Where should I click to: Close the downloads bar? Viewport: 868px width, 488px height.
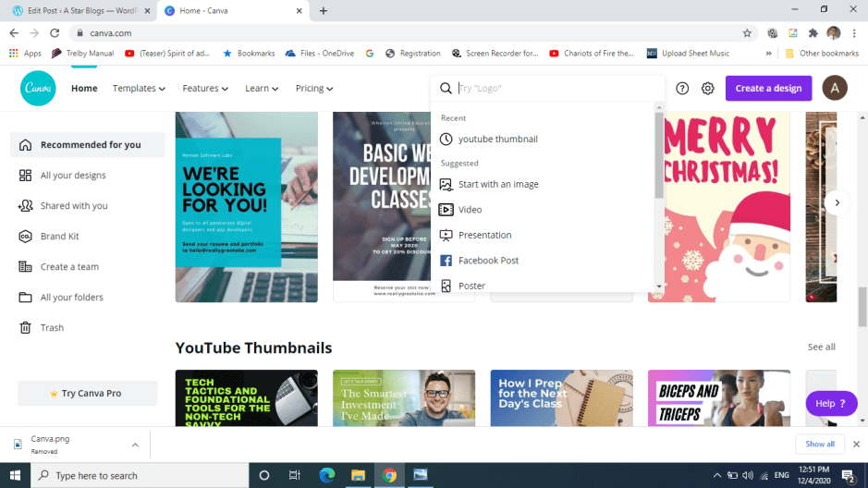click(x=856, y=444)
